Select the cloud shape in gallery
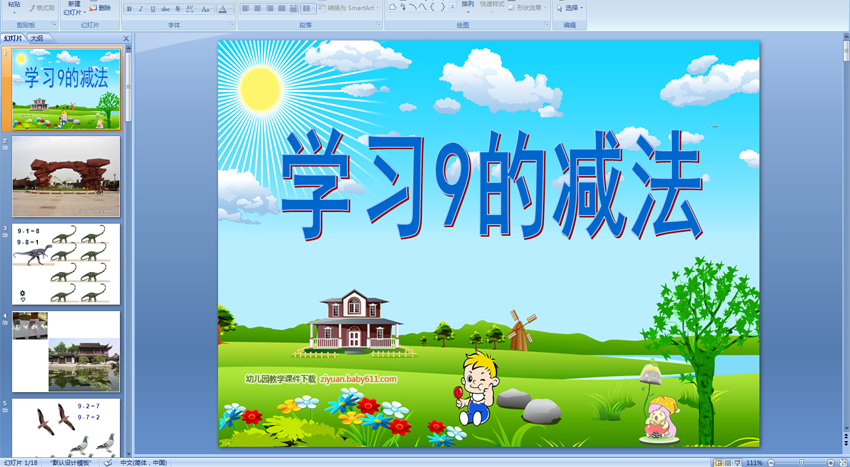The height and width of the screenshot is (467, 850). point(392,7)
